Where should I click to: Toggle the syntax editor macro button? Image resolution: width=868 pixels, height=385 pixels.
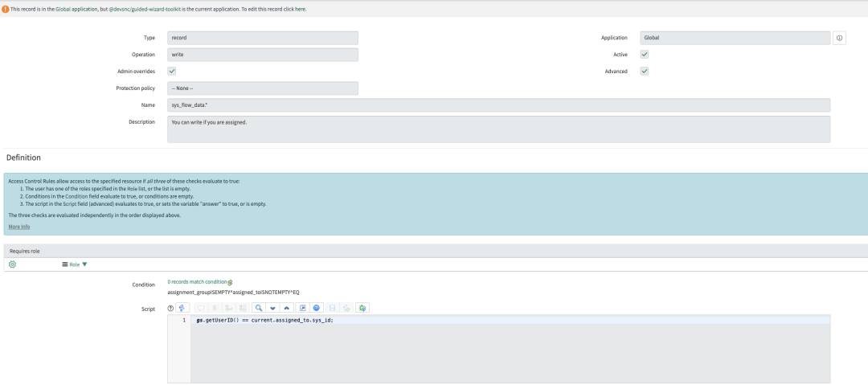point(182,308)
